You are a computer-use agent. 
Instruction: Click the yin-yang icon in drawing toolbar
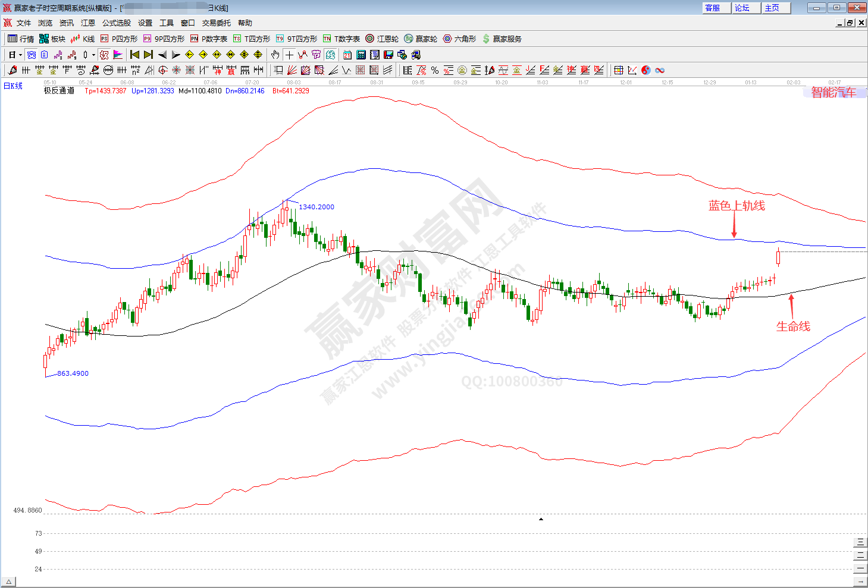pos(646,70)
